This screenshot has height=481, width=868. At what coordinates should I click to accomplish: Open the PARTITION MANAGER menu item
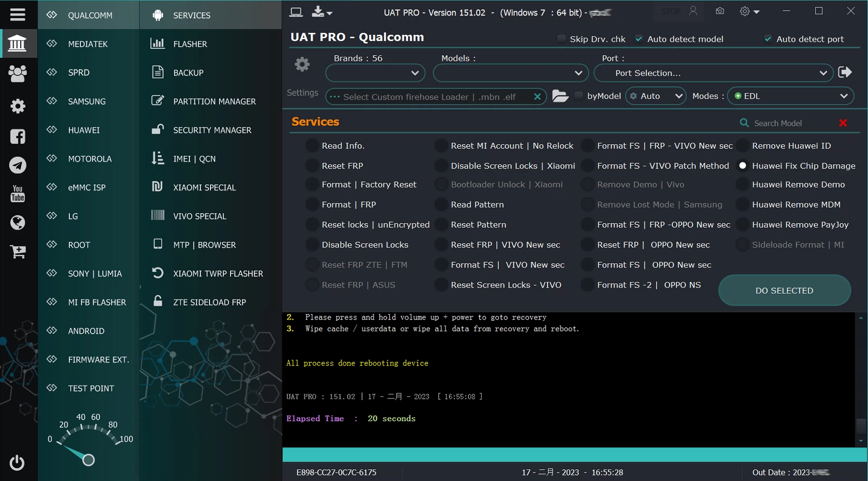point(214,102)
